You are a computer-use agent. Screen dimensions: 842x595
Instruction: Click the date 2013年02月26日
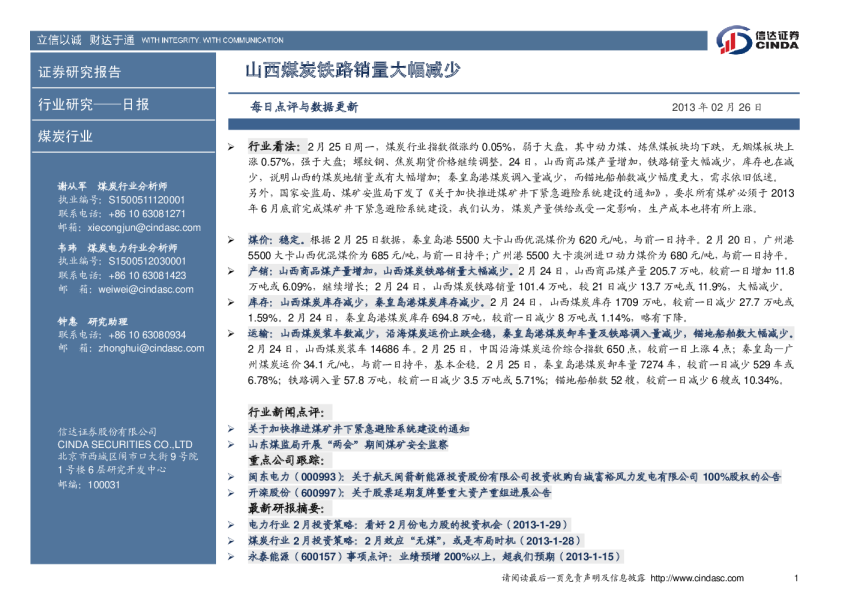point(716,106)
